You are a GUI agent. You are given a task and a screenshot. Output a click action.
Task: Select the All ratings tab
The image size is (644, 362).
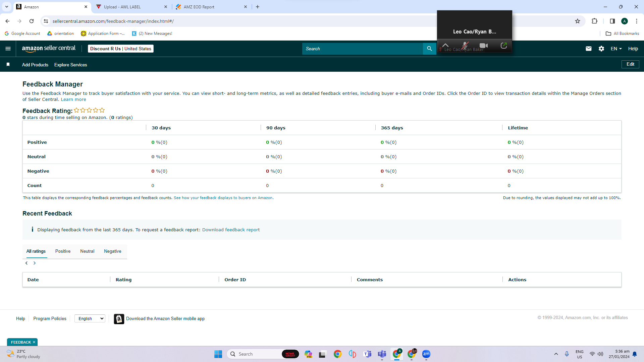36,251
